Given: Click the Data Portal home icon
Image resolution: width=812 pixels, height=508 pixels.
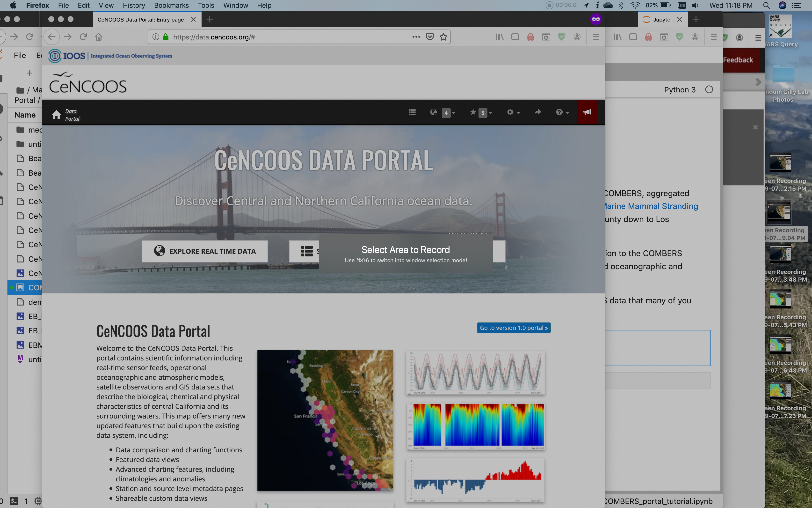Looking at the screenshot, I should point(56,115).
